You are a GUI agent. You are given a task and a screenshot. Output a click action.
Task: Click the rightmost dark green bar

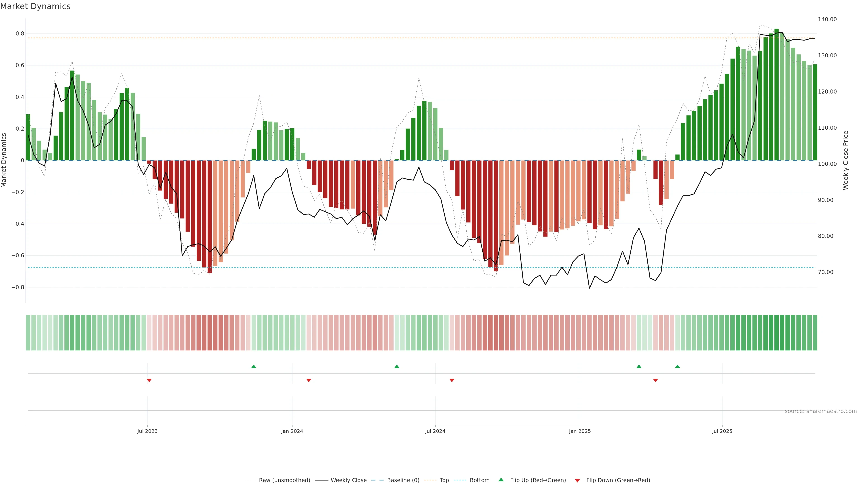[815, 112]
